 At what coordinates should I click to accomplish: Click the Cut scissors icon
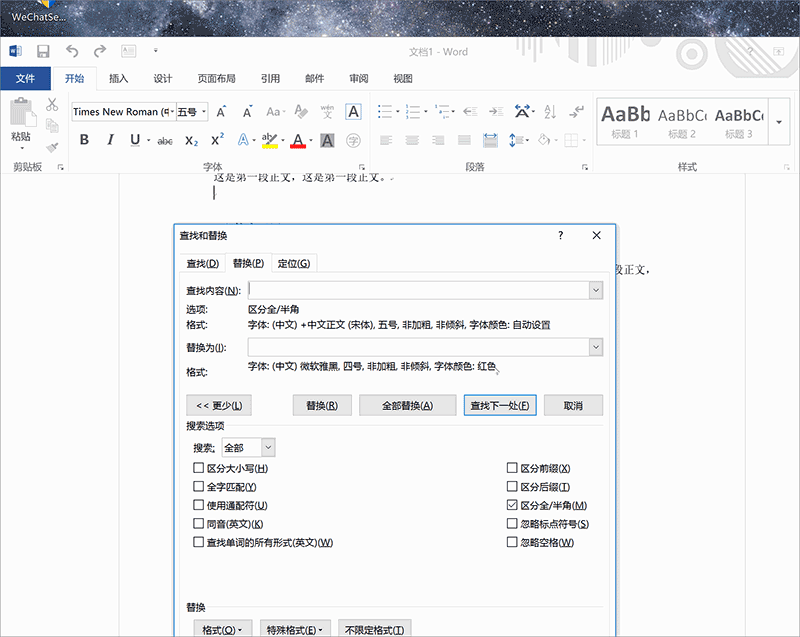[52, 105]
